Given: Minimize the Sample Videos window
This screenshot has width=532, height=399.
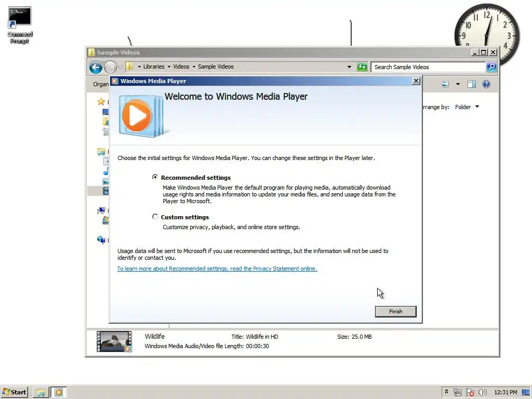Looking at the screenshot, I should (x=475, y=52).
